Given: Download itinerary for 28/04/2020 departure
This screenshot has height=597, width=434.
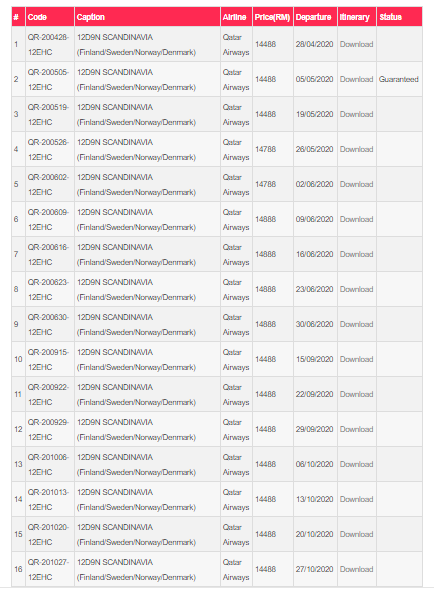Looking at the screenshot, I should click(356, 44).
